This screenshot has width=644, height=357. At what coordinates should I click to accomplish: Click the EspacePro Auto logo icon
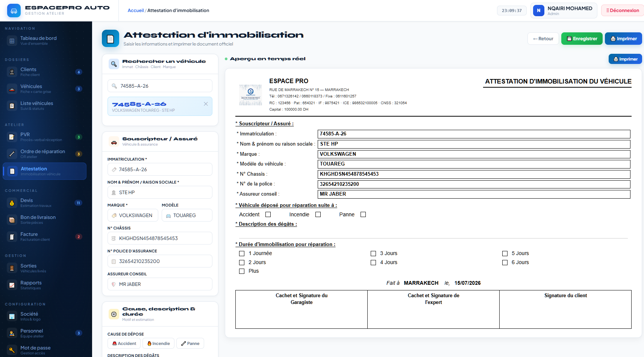tap(14, 11)
